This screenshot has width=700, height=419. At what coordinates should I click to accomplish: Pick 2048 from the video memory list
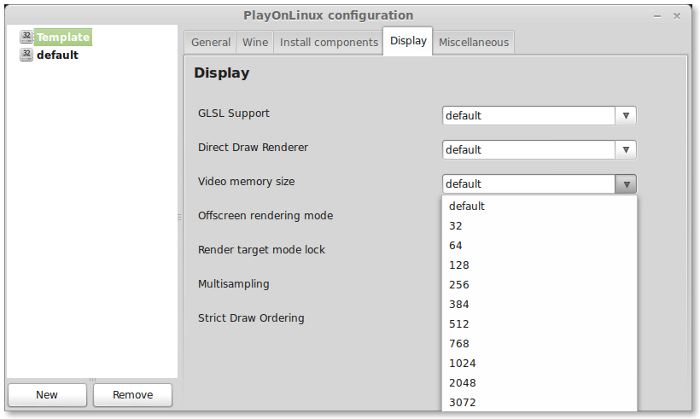click(x=539, y=383)
